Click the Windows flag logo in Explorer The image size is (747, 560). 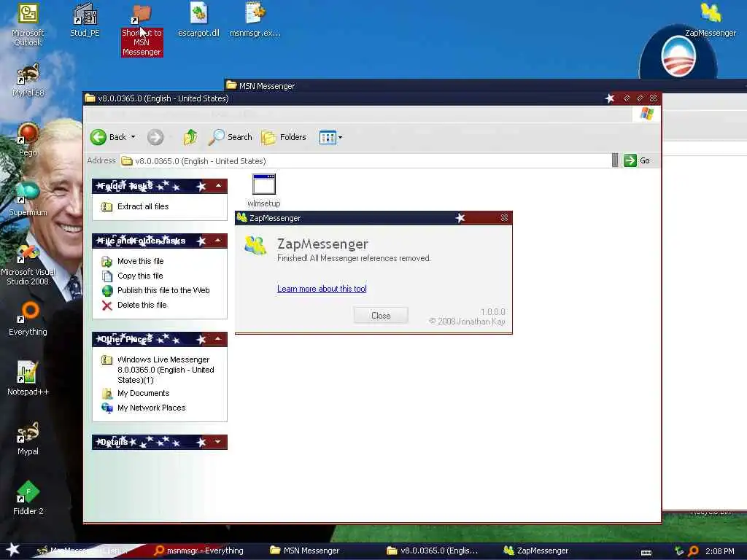(646, 114)
